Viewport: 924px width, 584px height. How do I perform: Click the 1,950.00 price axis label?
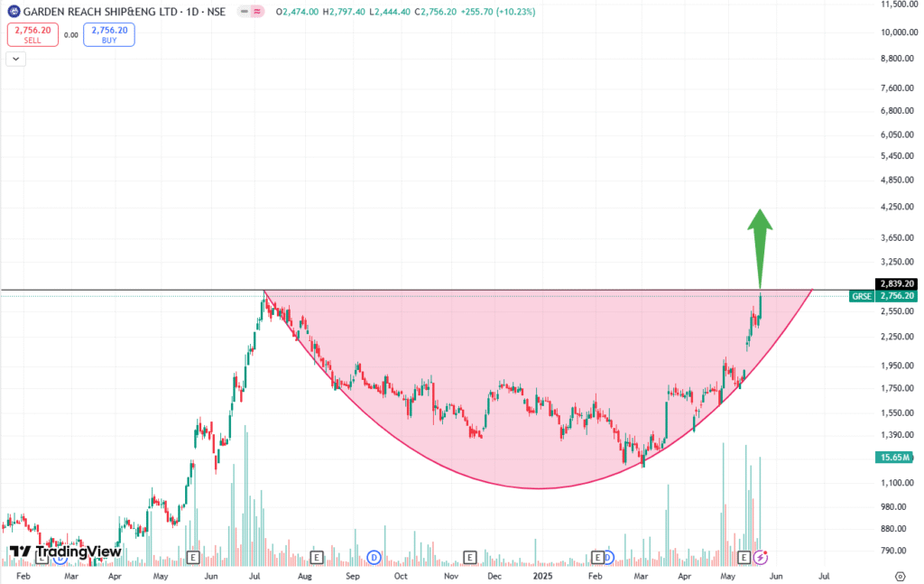(x=898, y=366)
